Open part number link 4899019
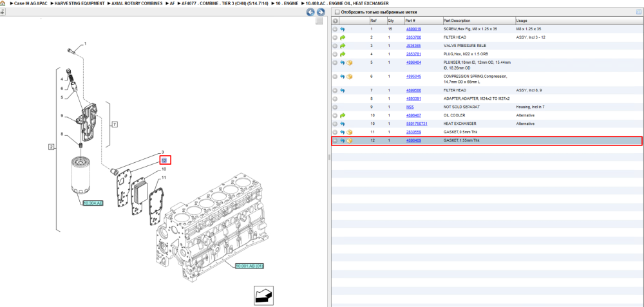Screen dimensions: 644x307 click(x=413, y=29)
